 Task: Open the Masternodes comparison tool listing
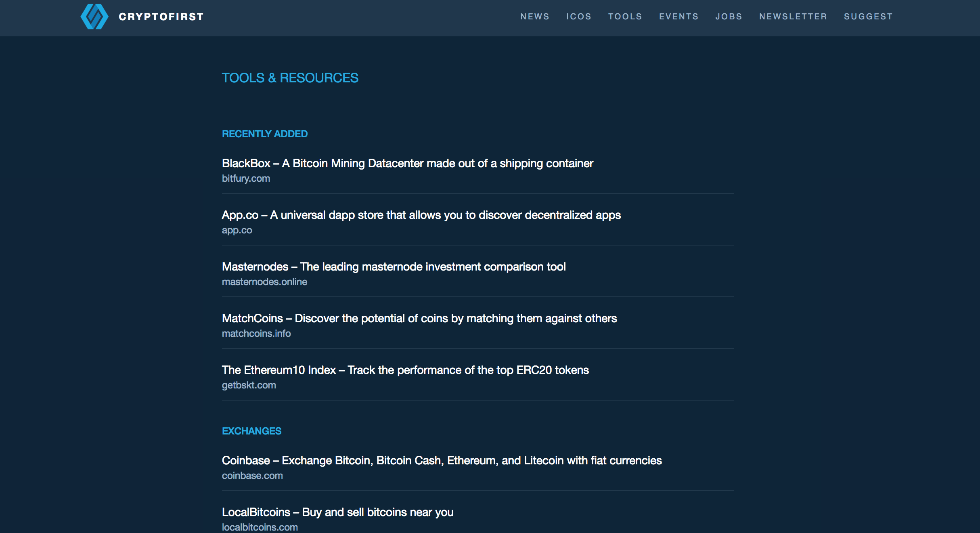[x=394, y=266]
